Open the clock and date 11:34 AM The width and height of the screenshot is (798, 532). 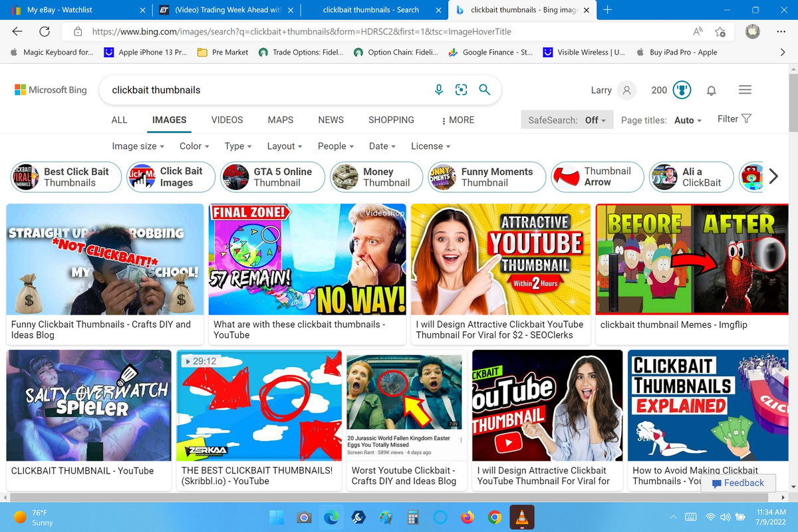[770, 517]
